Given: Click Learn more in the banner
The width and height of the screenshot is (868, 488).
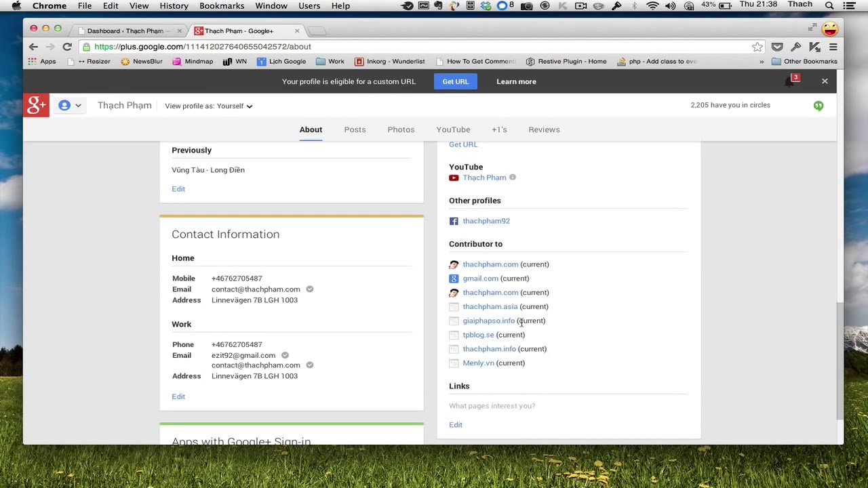Looking at the screenshot, I should (x=516, y=81).
